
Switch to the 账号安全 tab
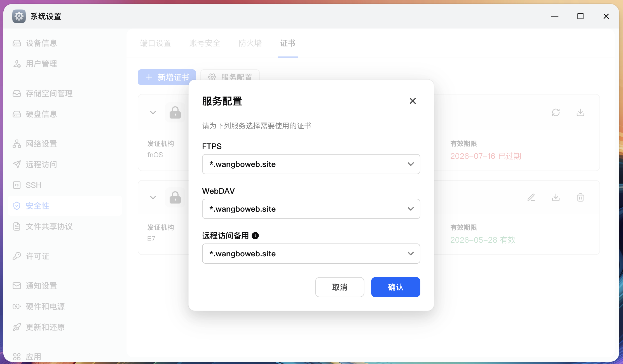click(205, 43)
